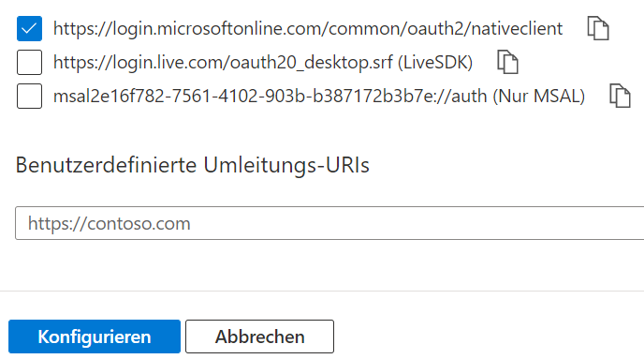Click Konfigurieren to apply configuration
Image resolution: width=644 pixels, height=359 pixels.
pos(95,337)
